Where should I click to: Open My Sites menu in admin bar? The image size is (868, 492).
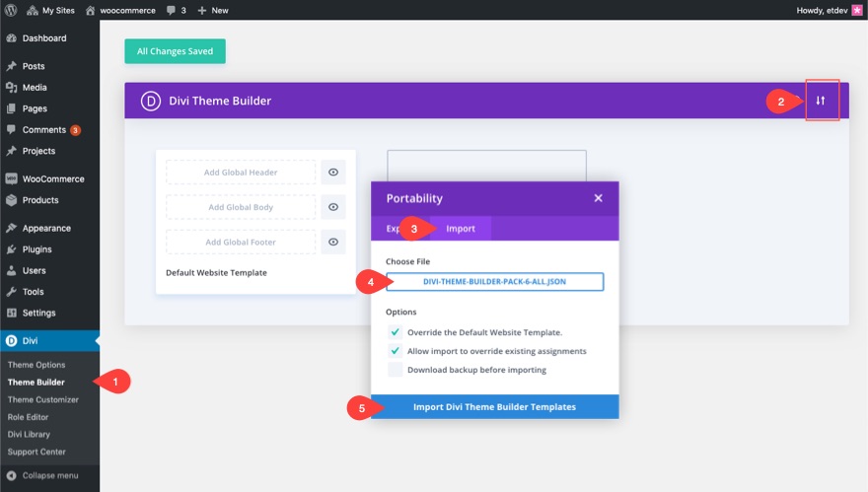pyautogui.click(x=50, y=10)
